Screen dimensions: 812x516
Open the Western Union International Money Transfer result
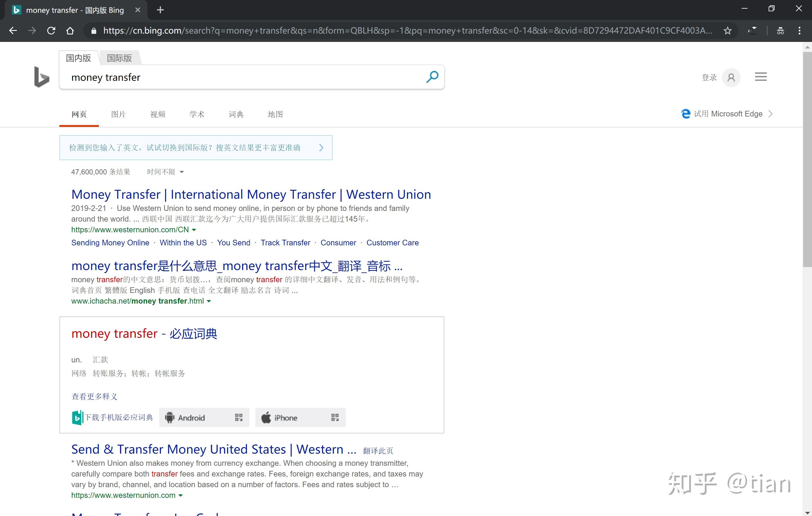point(251,195)
